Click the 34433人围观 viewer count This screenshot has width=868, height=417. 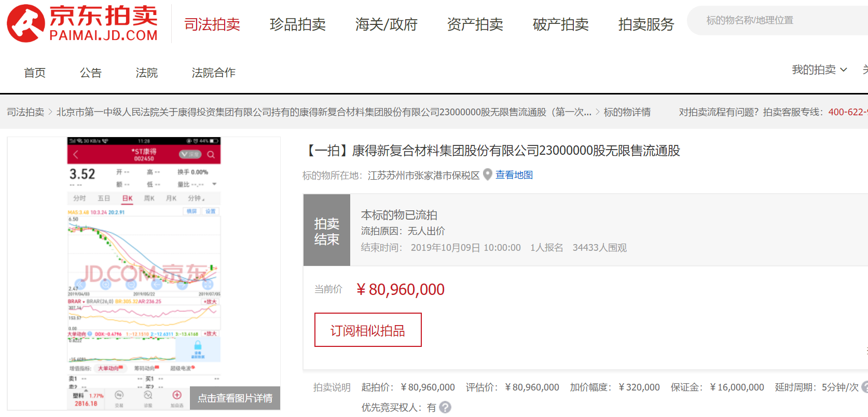coord(600,248)
